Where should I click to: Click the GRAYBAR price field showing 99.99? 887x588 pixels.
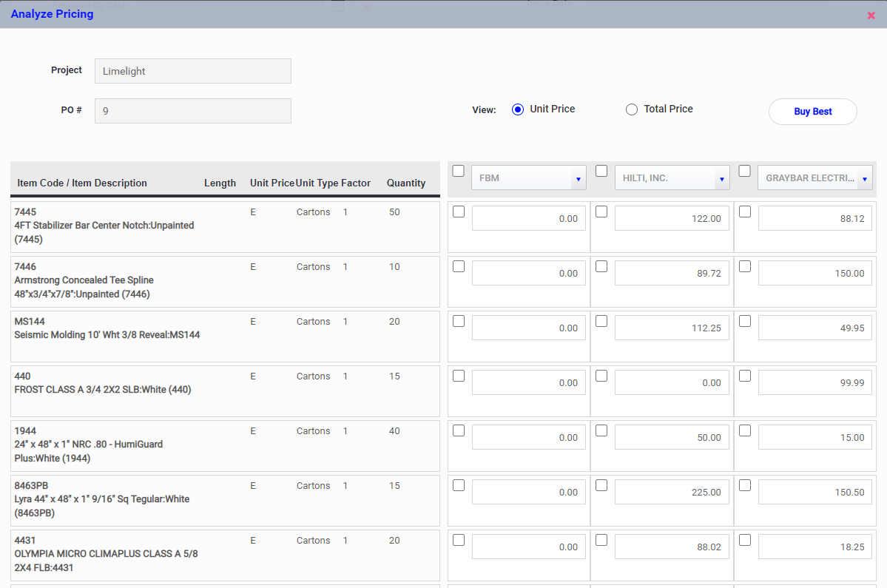(815, 383)
